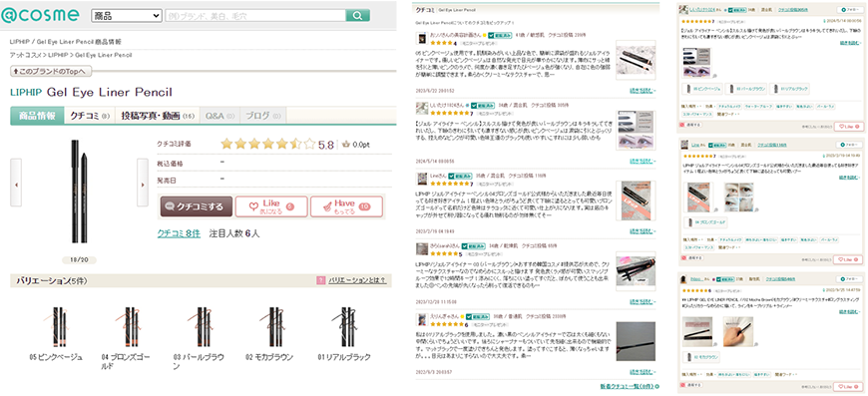Screen dimensions: 868x396
Task: Toggle the Have もってる button
Action: (346, 206)
